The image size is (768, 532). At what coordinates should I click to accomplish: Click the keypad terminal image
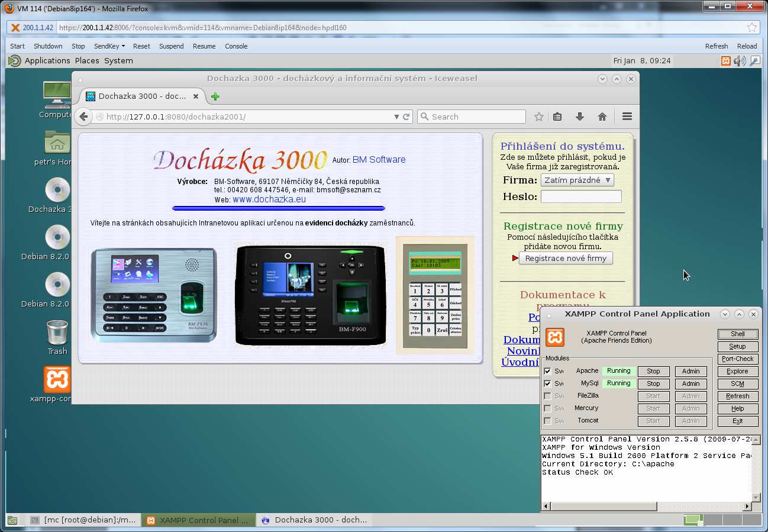tap(435, 295)
